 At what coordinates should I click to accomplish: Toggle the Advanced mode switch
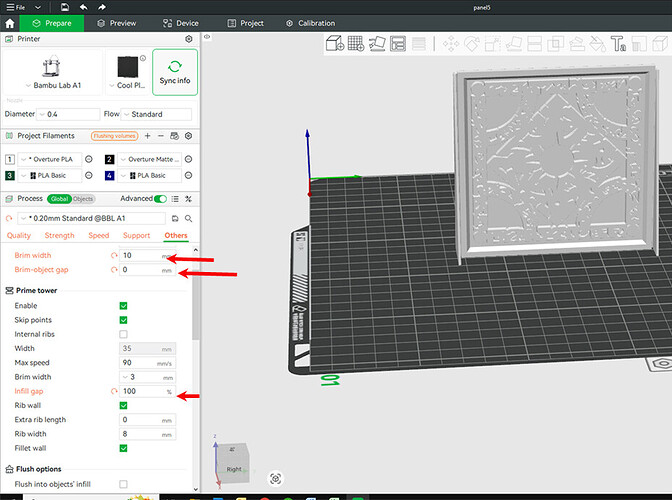(x=160, y=199)
